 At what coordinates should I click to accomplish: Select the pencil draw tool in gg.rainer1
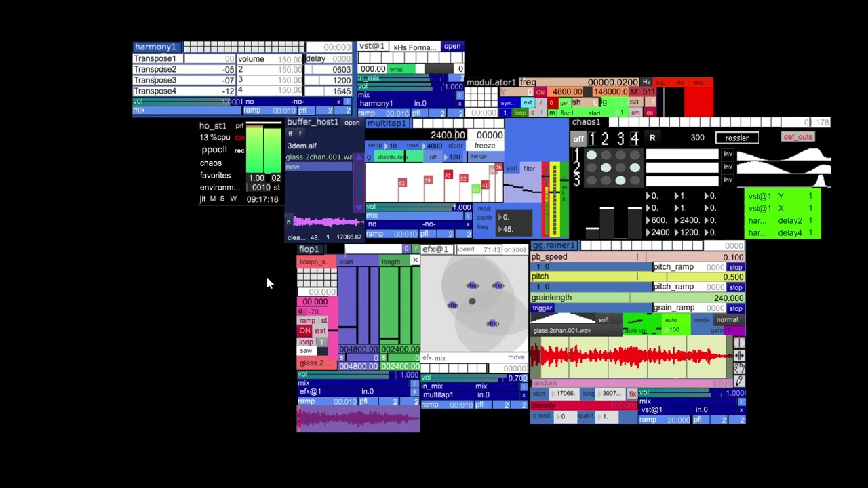739,382
